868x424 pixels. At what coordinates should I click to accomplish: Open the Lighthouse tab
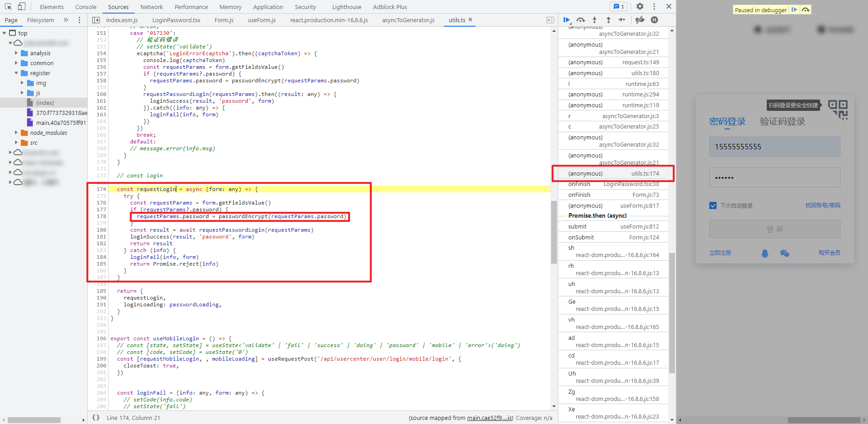(347, 7)
